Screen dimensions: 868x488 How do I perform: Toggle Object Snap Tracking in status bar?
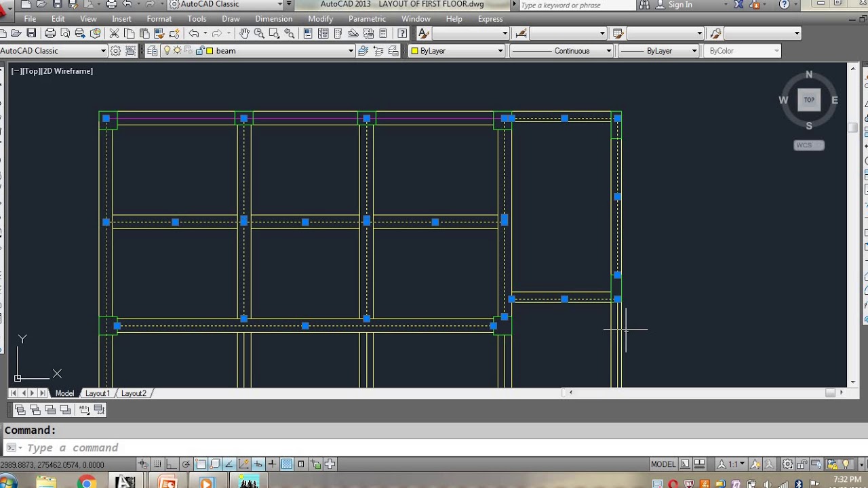point(229,464)
